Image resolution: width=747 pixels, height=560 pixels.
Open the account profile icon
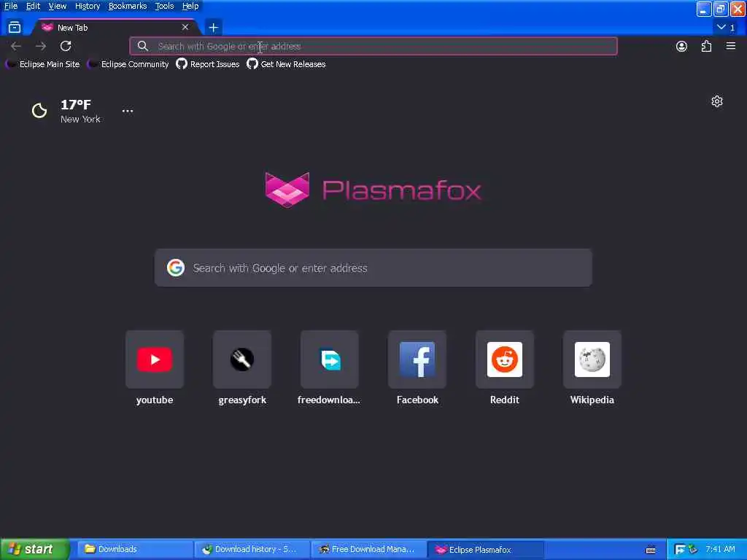tap(681, 46)
